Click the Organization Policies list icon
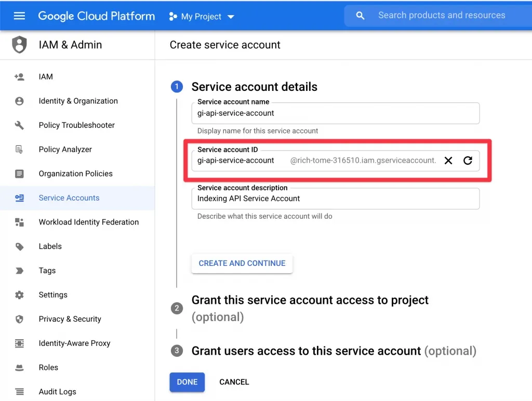The image size is (532, 401). click(19, 173)
